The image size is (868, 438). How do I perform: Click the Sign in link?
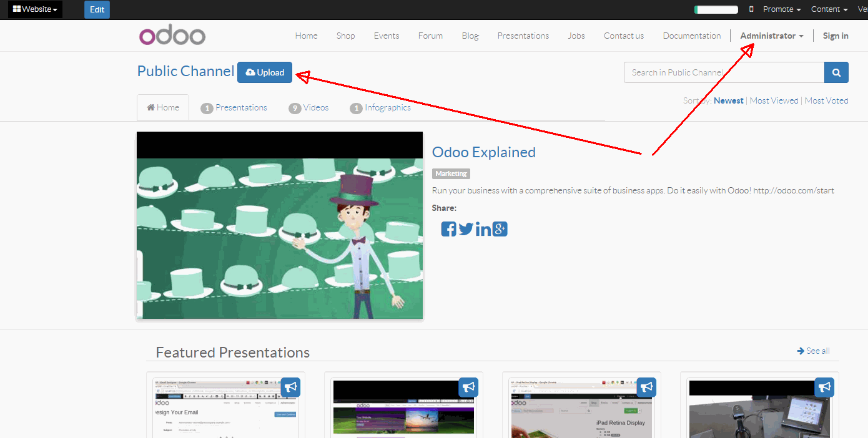tap(836, 36)
